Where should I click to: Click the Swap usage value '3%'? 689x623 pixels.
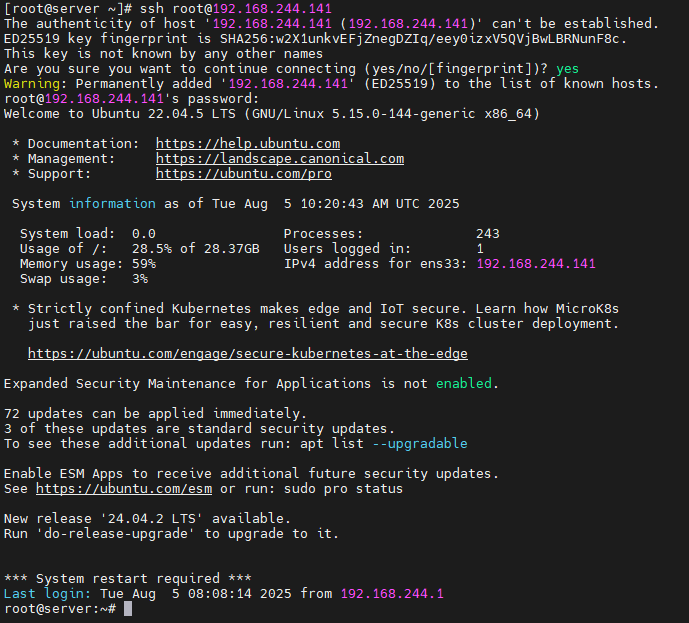140,279
